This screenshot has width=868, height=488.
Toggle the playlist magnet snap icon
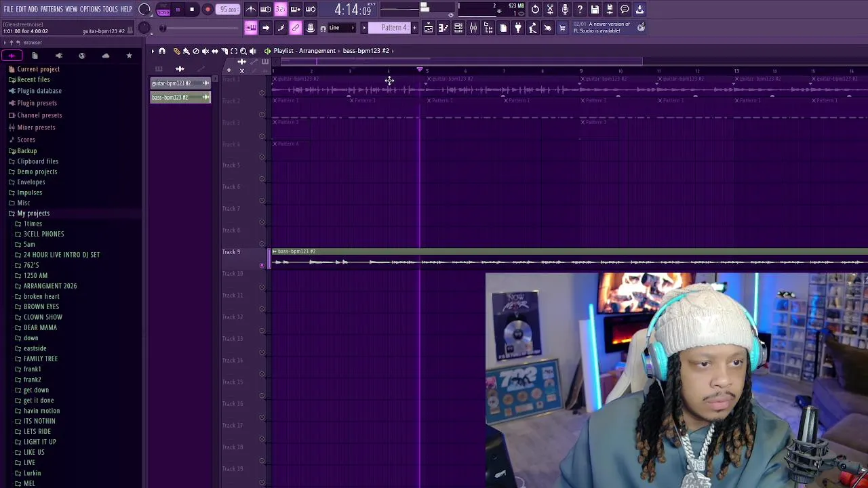coord(162,51)
